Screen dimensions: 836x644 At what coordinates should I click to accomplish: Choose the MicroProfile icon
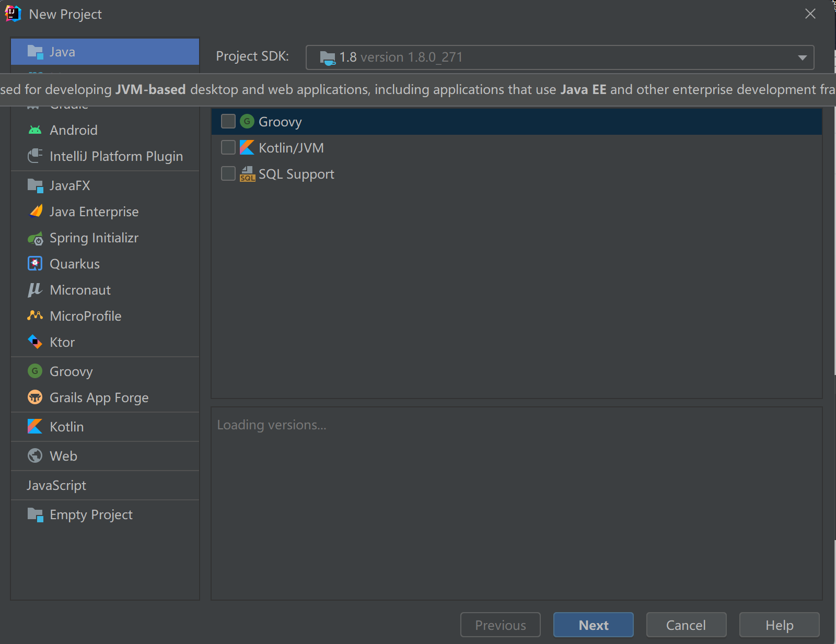coord(35,315)
